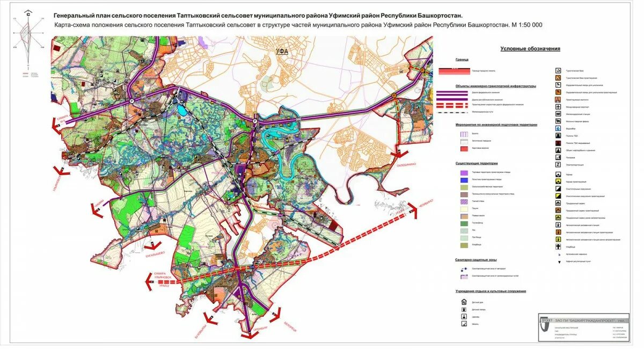This screenshot has height=349, width=644.
Task: Click the red karst sinkhole swatch
Action: [464, 149]
